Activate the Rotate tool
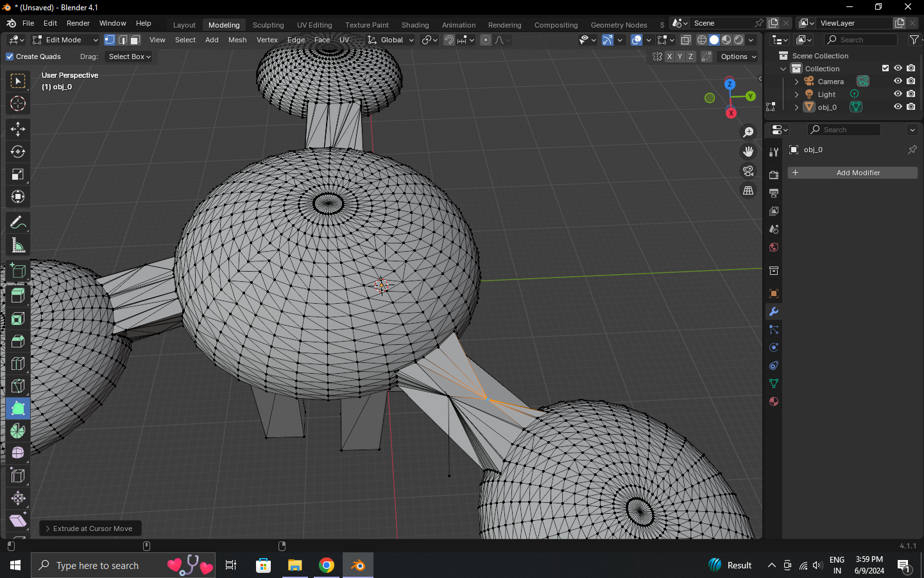924x578 pixels. pos(18,152)
